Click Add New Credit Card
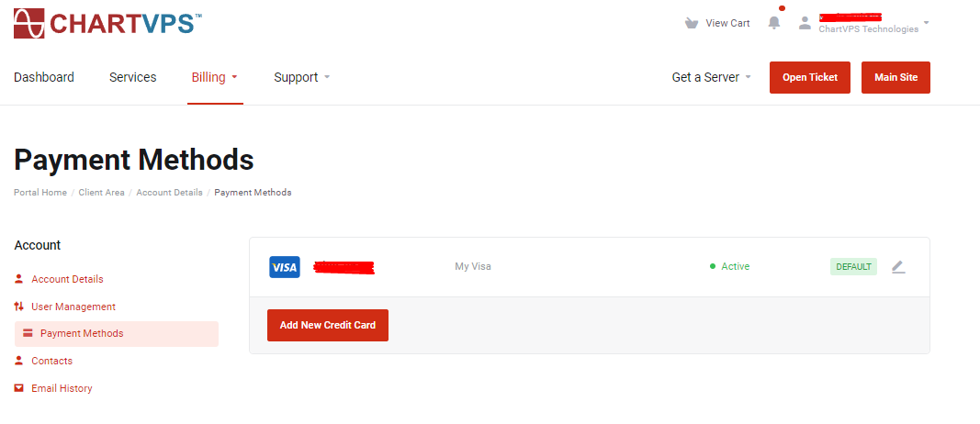980x424 pixels. click(328, 325)
